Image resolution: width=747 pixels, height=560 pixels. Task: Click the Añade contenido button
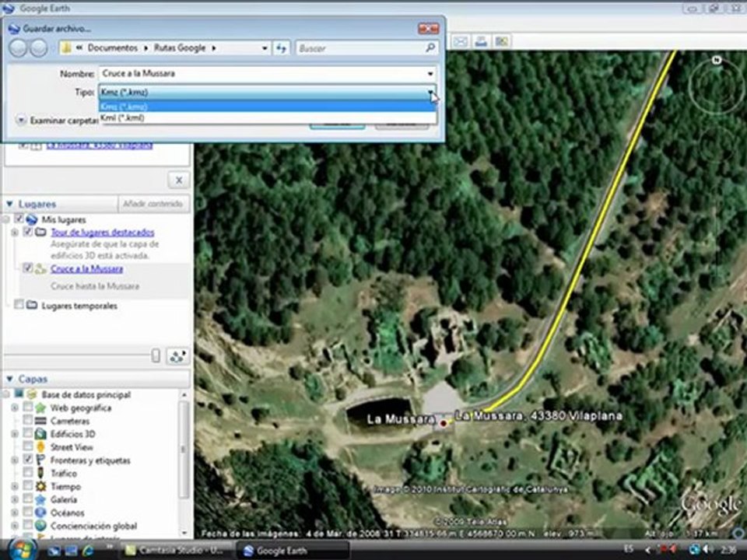(153, 204)
